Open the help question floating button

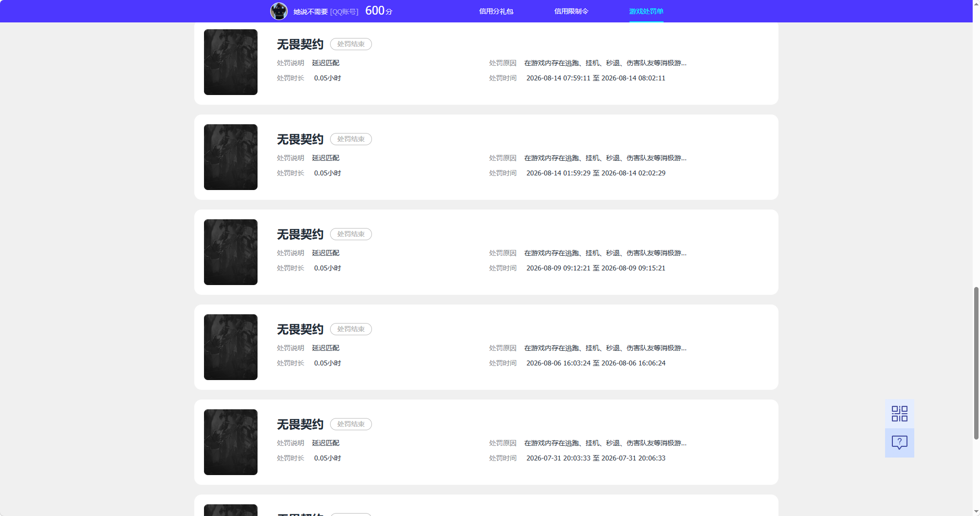point(899,442)
